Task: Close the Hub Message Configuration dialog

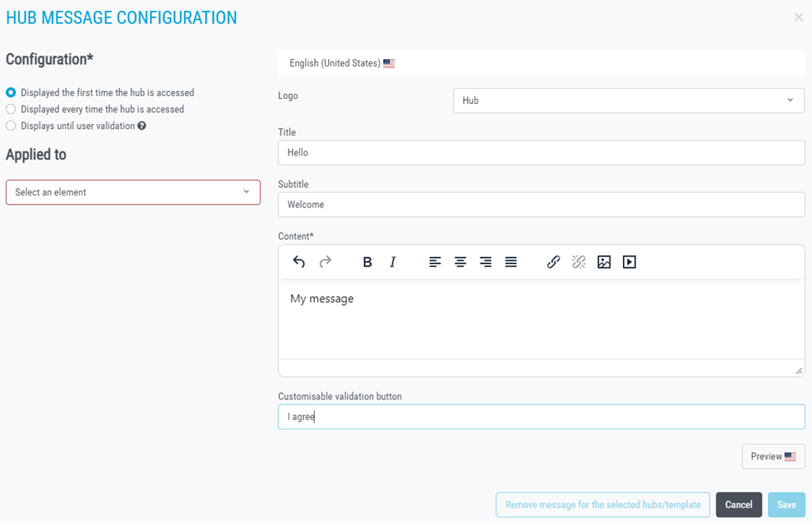Action: 799,17
